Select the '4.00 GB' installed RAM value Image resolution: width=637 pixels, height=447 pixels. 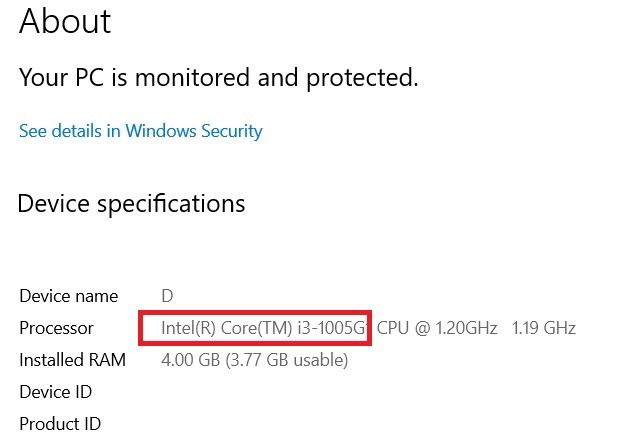[x=191, y=360]
